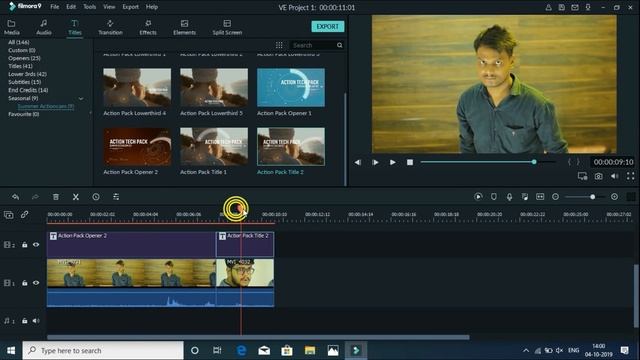This screenshot has height=360, width=640.
Task: Click the preview play button
Action: pyautogui.click(x=392, y=162)
